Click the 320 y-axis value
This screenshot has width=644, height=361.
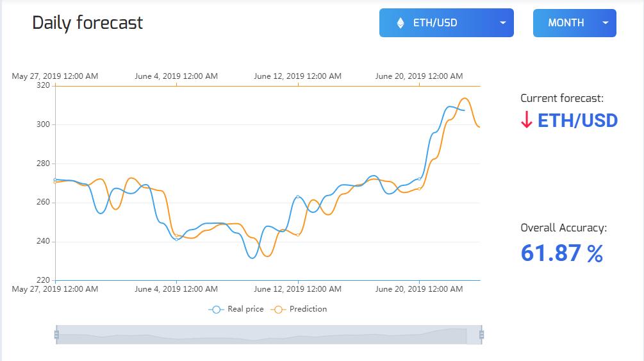43,85
